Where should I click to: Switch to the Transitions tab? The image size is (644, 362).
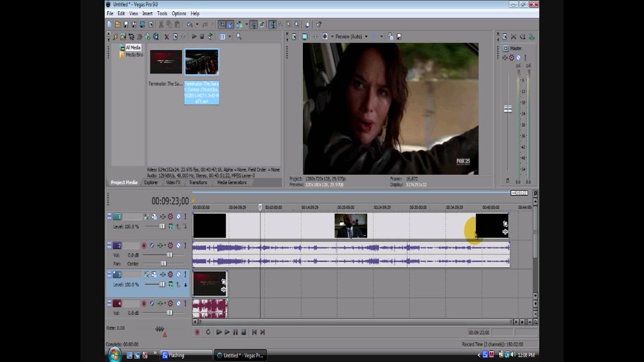pos(198,183)
